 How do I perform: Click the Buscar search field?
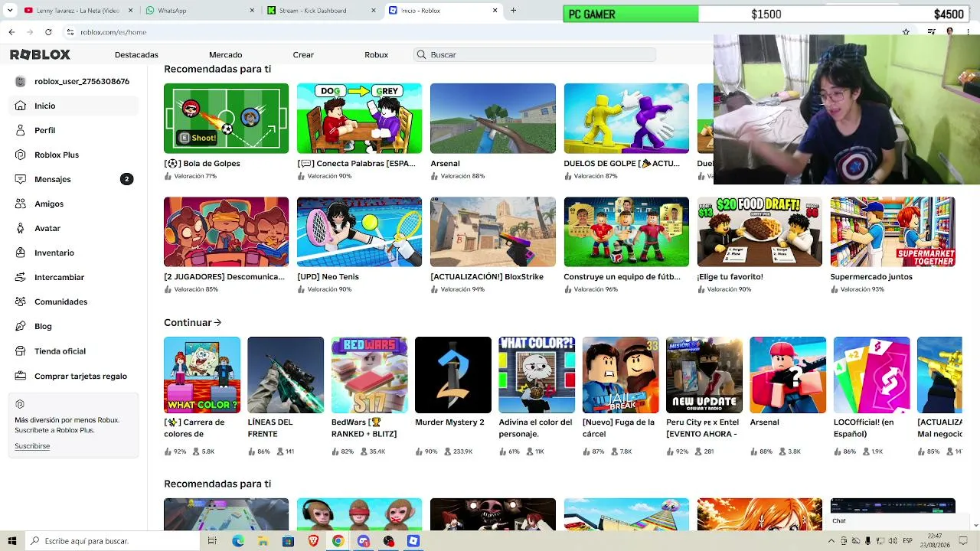[534, 55]
